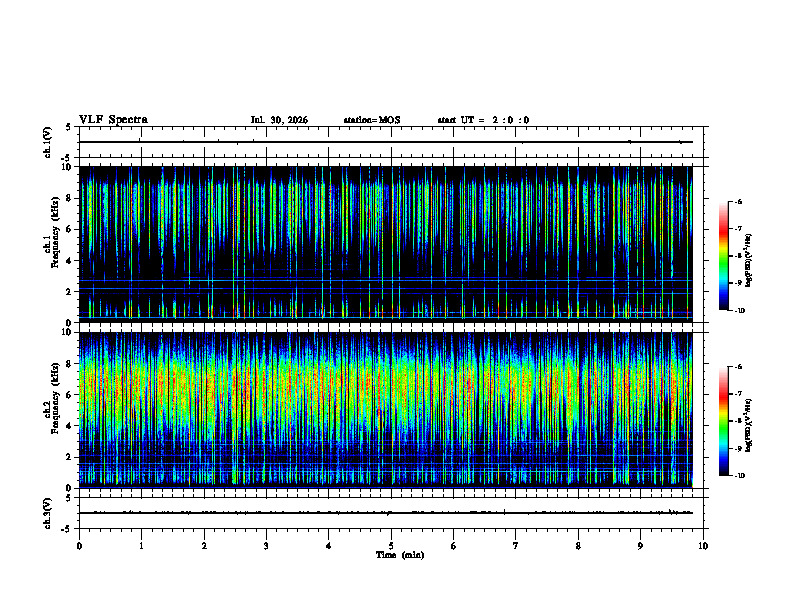Click the "4" frequency tick of ch.2 spectrogram

[x=70, y=426]
